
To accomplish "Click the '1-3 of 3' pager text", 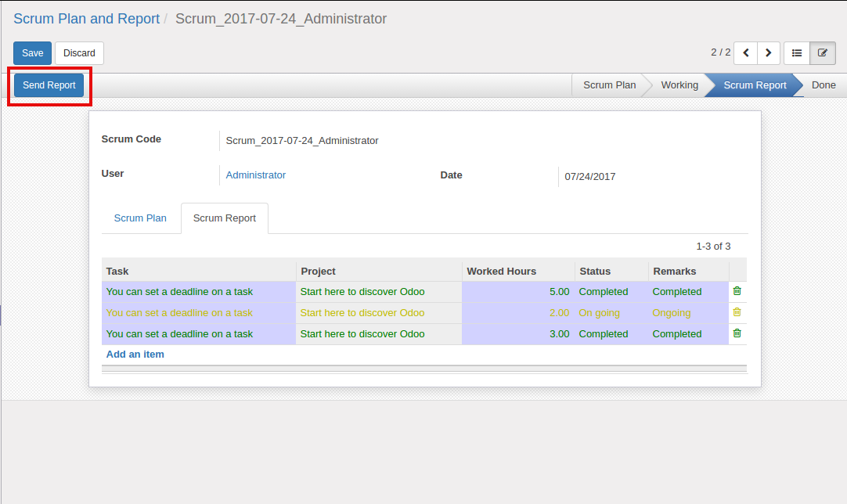I will click(x=713, y=247).
